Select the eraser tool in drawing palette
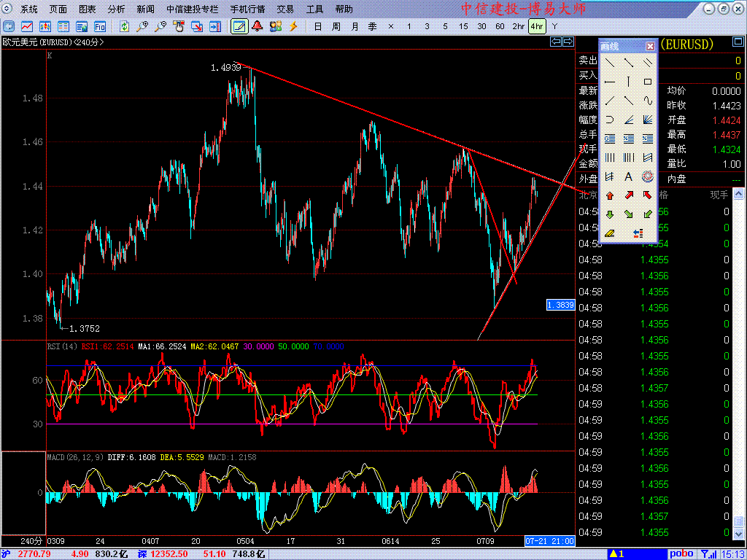 [609, 233]
